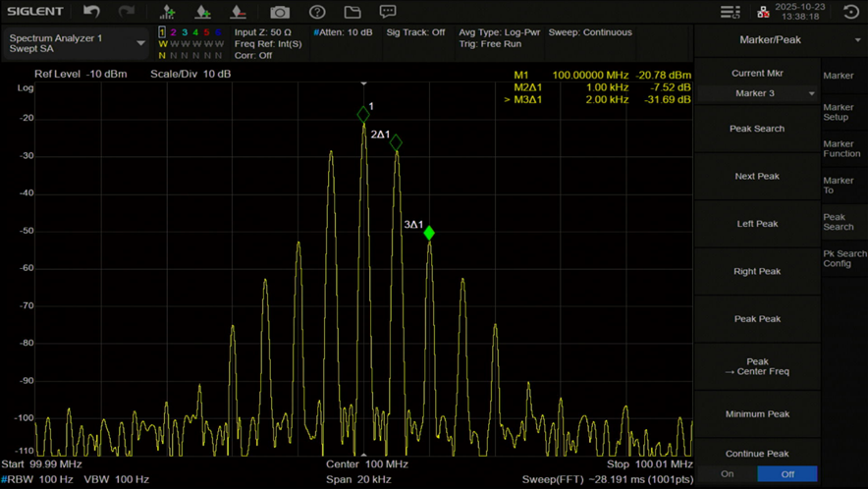Open the file folder icon
Screen dimensions: 868x489
click(x=353, y=12)
